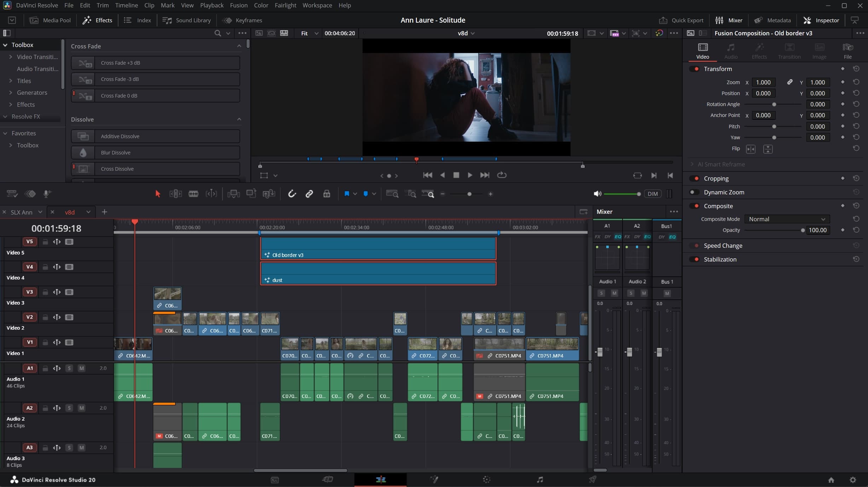Screen dimensions: 868x487
Task: Open the Fusion page icon
Action: [434, 480]
